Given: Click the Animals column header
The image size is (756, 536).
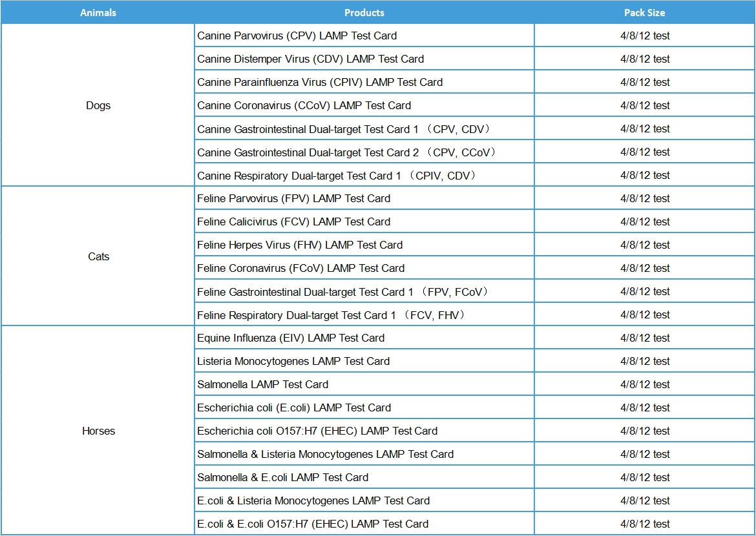Looking at the screenshot, I should [x=98, y=13].
